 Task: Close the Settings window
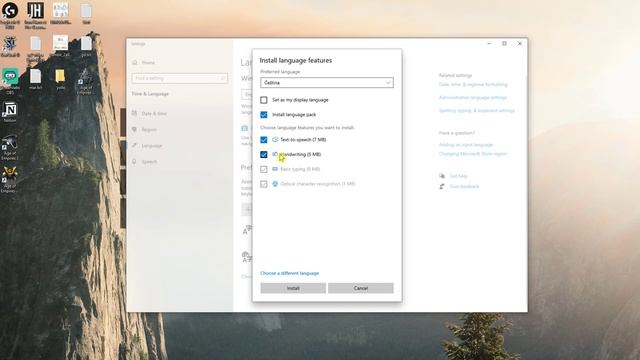tap(520, 43)
